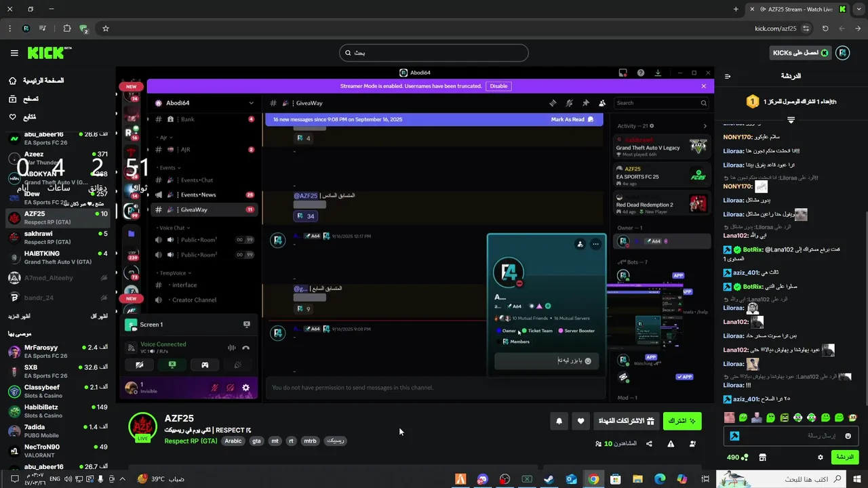Open AZF25 live avatar below the stream

click(x=143, y=426)
